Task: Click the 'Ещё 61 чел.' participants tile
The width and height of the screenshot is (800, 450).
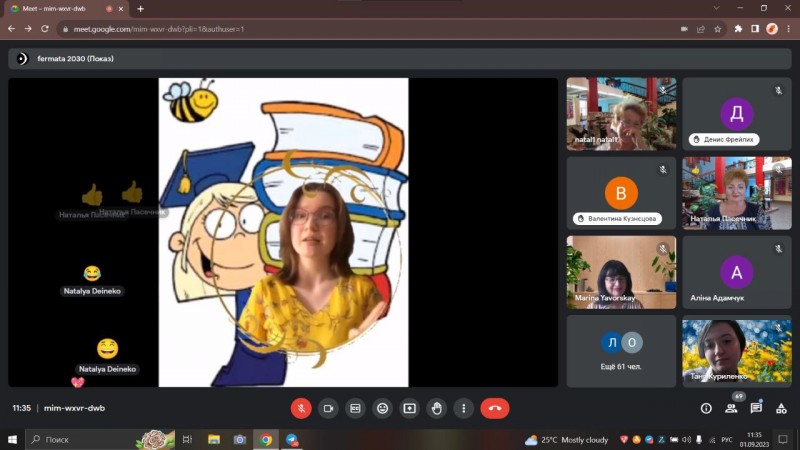Action: pyautogui.click(x=621, y=351)
